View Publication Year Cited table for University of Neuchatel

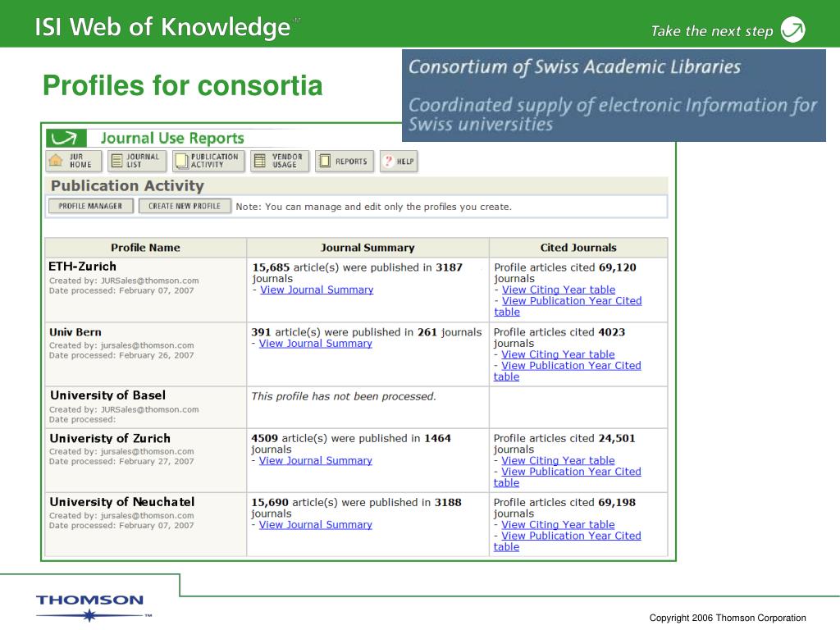[x=568, y=541]
